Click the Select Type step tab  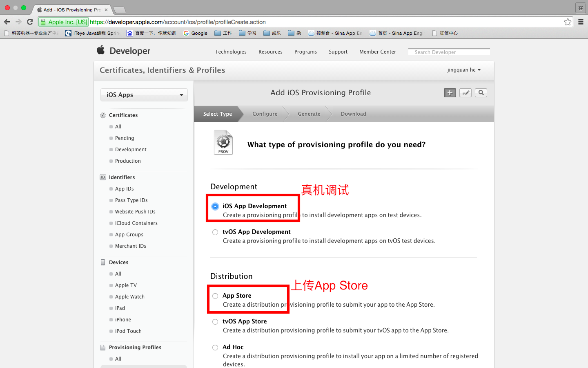[218, 114]
